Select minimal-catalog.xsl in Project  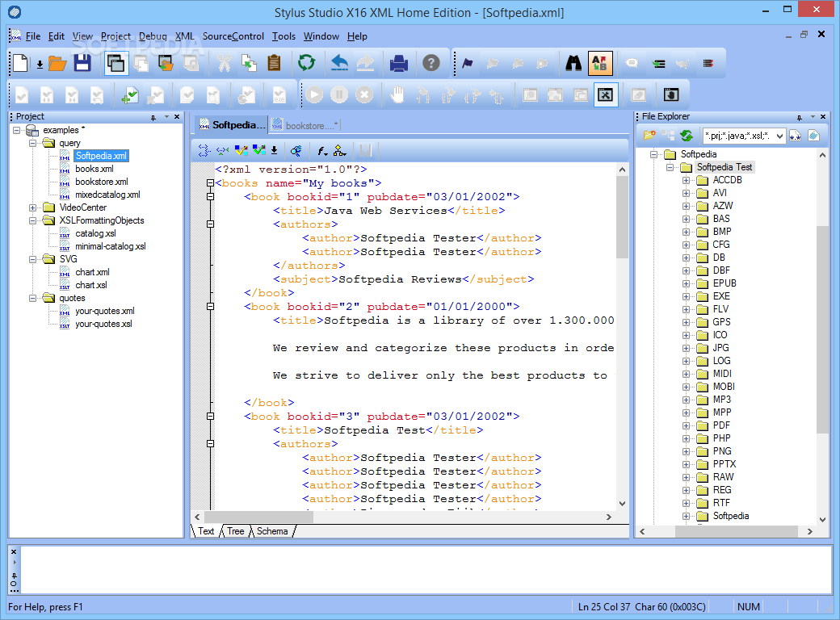111,246
